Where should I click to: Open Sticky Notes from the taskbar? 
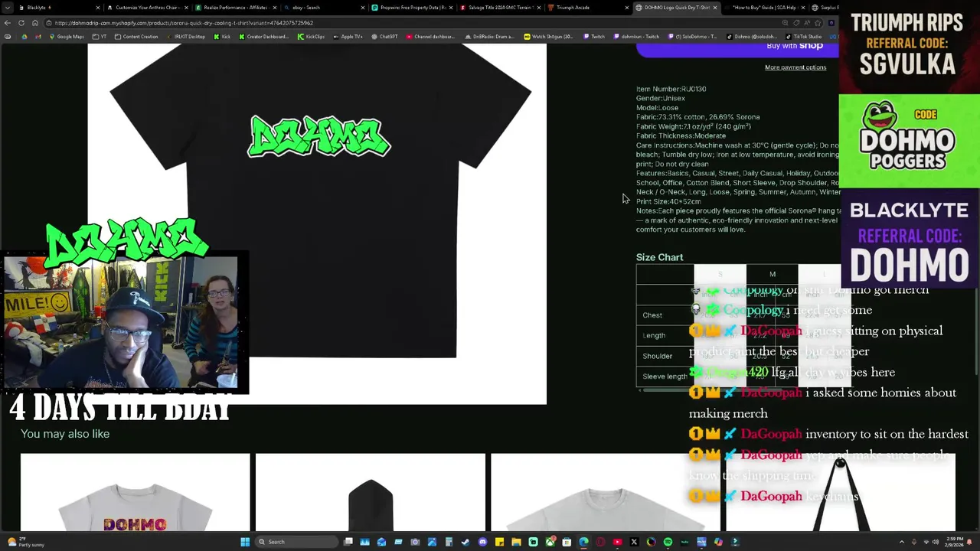[499, 542]
